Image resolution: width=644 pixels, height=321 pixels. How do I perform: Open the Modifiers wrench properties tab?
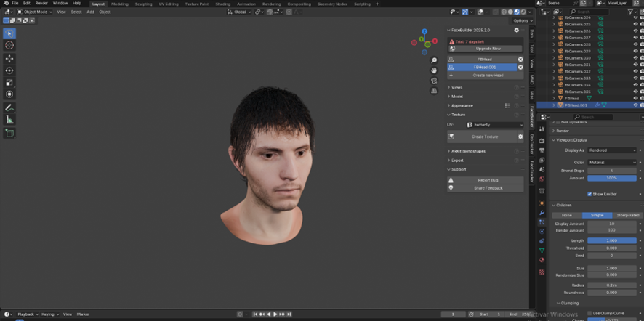point(542,213)
